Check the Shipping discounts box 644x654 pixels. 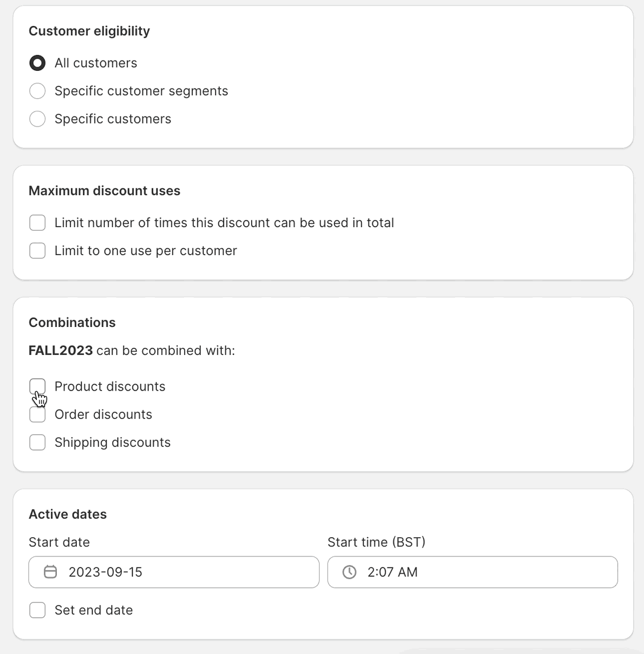[x=38, y=443]
